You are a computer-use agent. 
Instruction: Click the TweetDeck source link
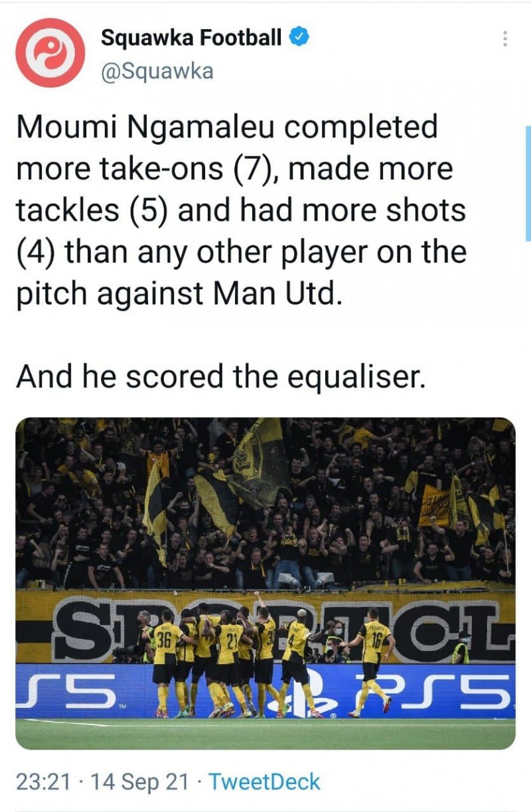click(x=264, y=781)
